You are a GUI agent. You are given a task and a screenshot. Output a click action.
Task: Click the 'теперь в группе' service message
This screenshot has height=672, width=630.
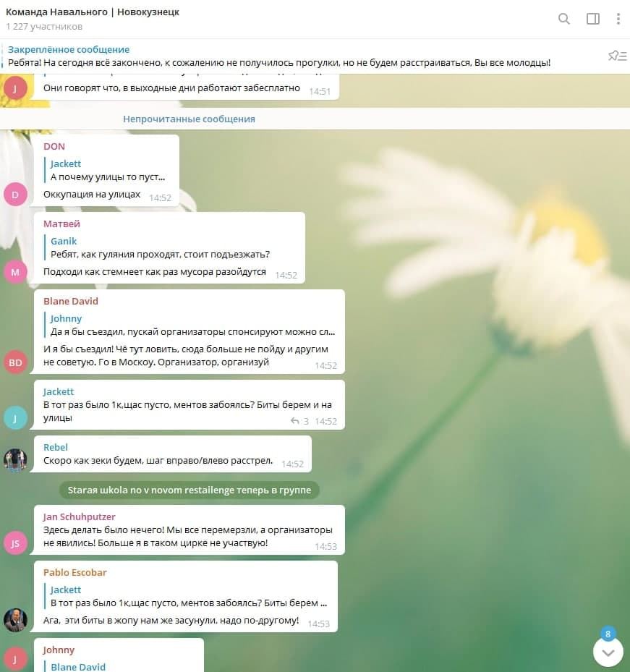(189, 490)
